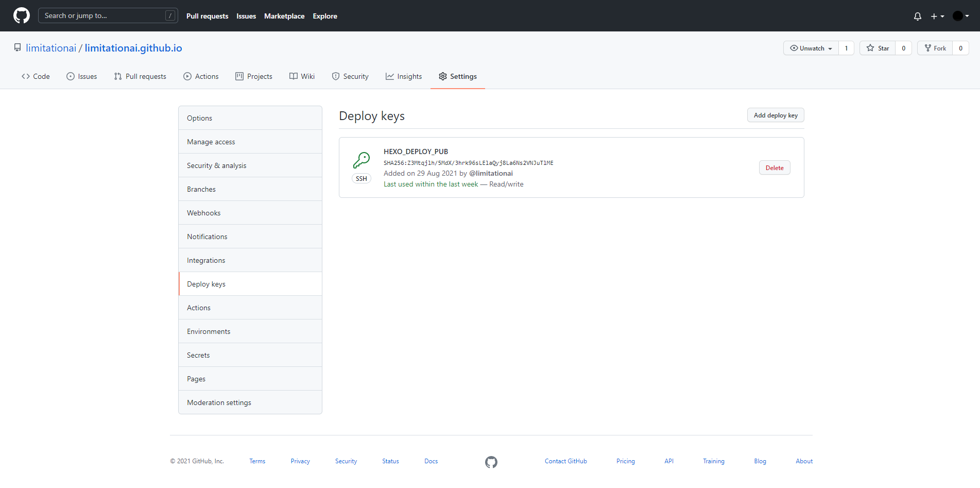Click the Security tab shield icon

(x=336, y=76)
